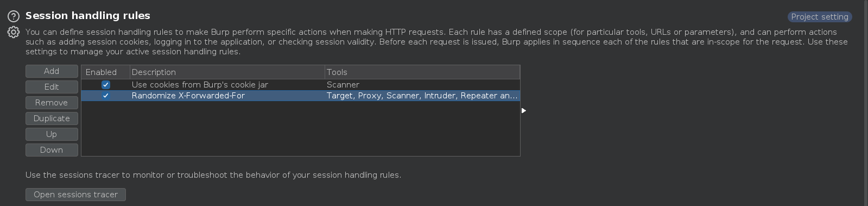Image resolution: width=868 pixels, height=206 pixels.
Task: Toggle the Randomize X-Forwarded-For Enabled checkbox
Action: click(106, 96)
